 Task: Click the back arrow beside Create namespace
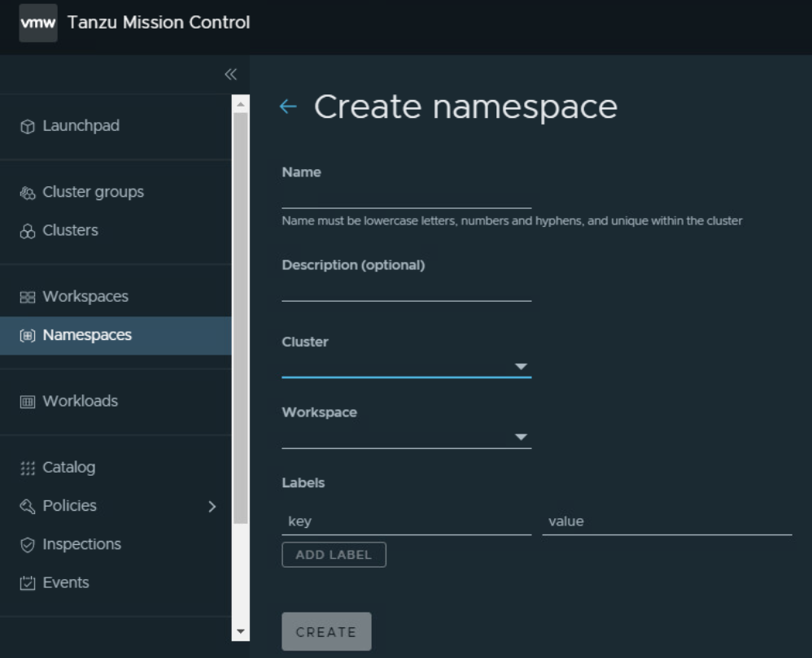click(x=288, y=107)
